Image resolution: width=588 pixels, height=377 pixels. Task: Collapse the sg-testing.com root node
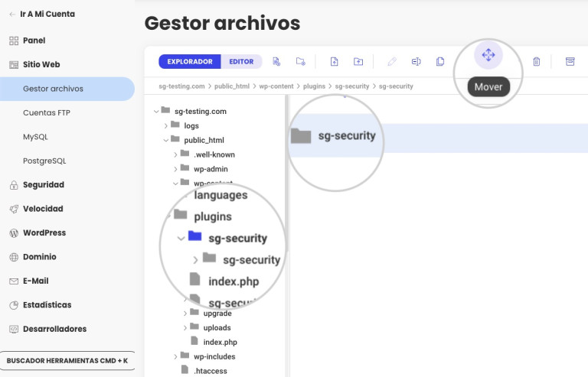click(156, 112)
